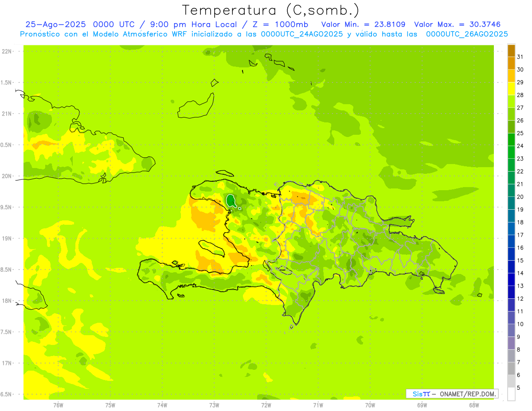Click the "20N" latitude label

(6, 176)
